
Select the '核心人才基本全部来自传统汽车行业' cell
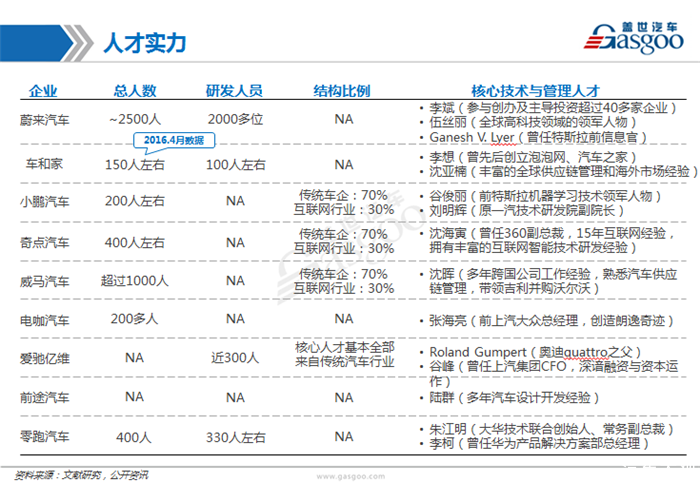point(344,354)
